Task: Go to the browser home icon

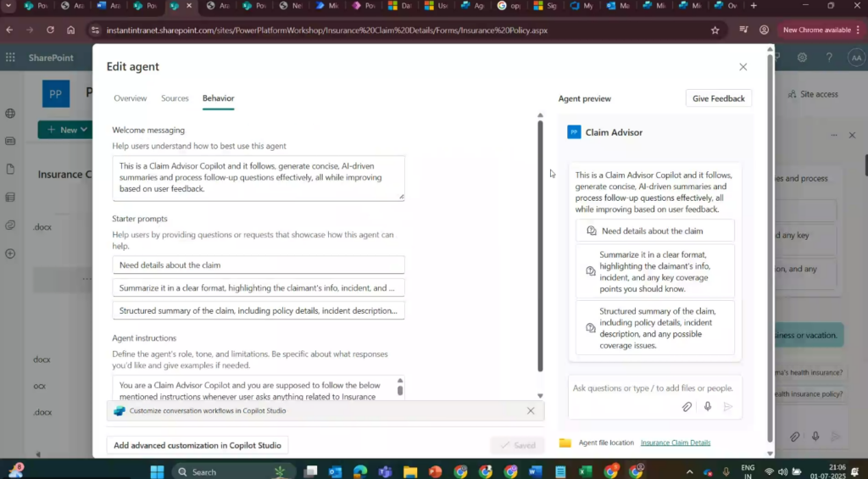Action: point(71,30)
